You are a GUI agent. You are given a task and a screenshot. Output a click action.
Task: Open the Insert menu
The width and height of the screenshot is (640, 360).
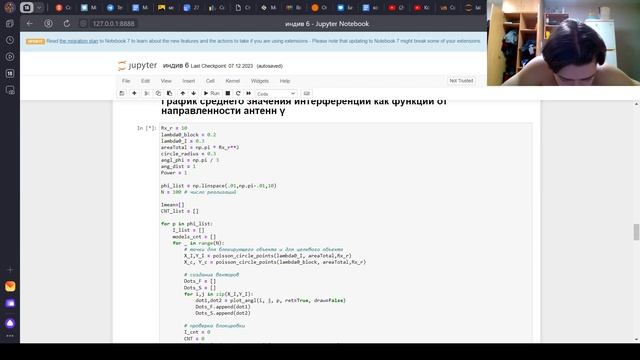189,81
